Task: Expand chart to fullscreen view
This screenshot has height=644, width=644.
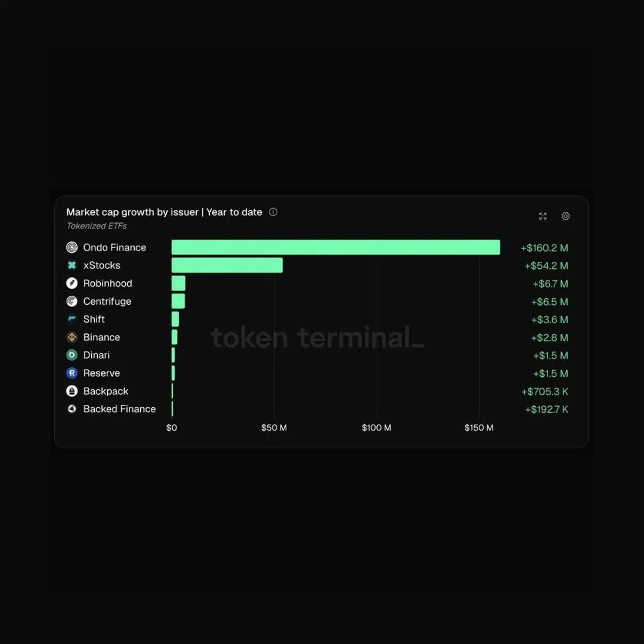Action: click(x=543, y=216)
